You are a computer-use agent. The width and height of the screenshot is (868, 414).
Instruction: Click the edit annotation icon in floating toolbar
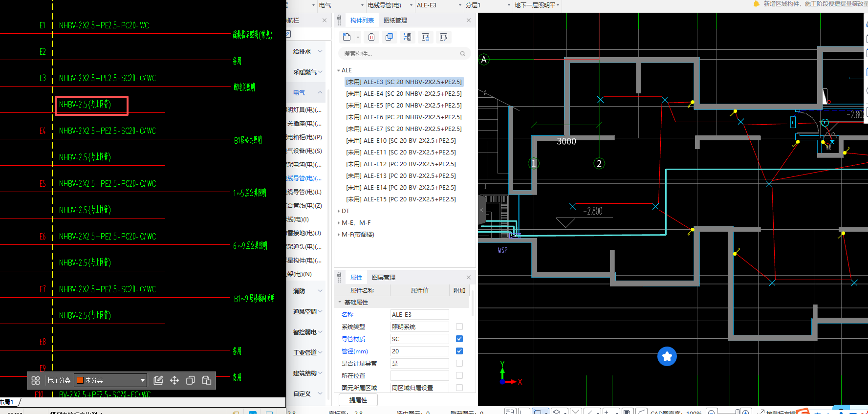tap(158, 380)
